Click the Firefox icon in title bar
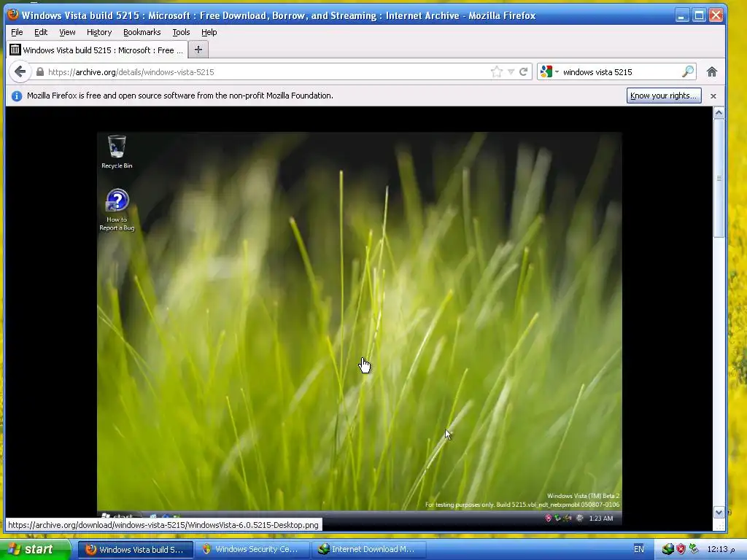Viewport: 747px width, 560px height. [13, 15]
